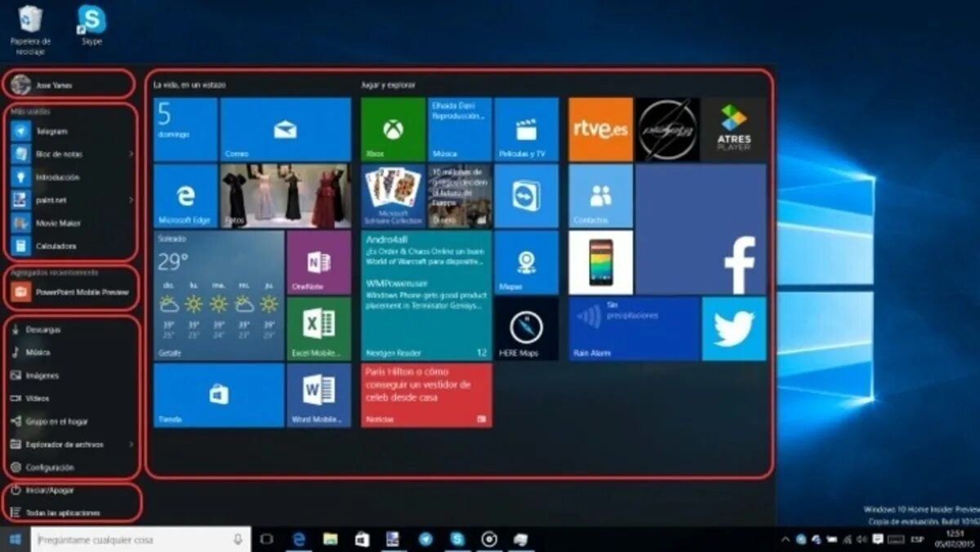Open the Excel Mobile tile

pos(318,328)
